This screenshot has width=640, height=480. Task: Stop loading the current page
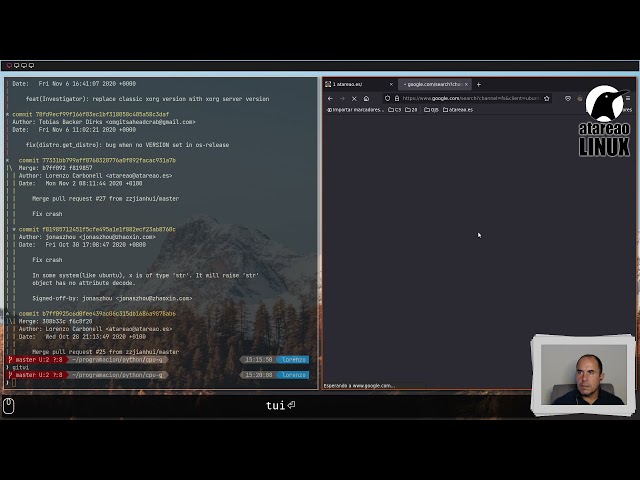coord(354,98)
